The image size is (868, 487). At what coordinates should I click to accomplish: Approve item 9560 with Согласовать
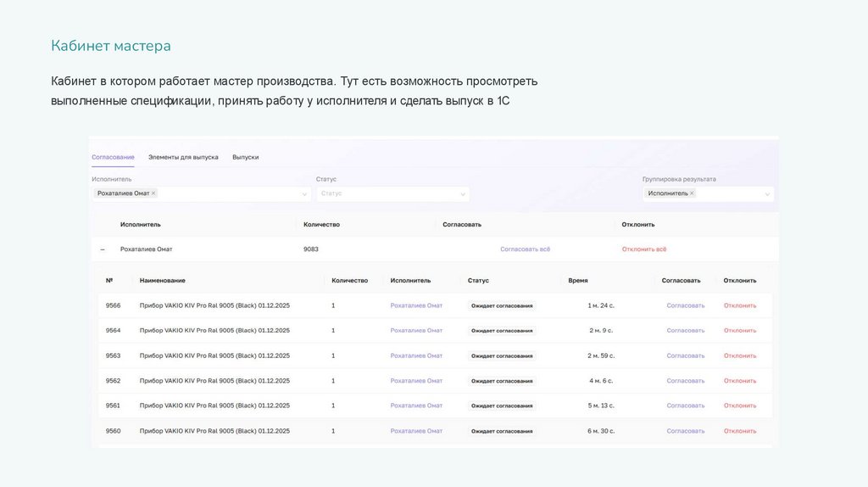685,431
